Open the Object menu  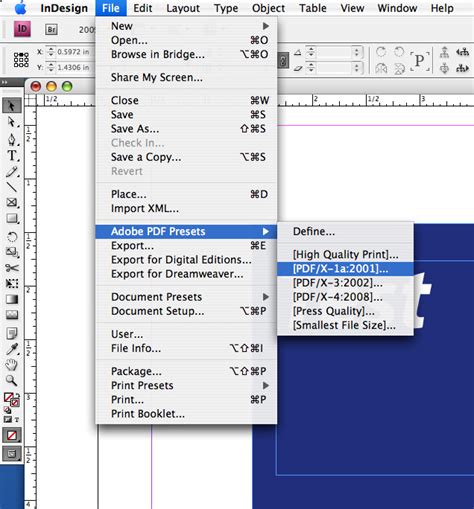click(x=268, y=8)
